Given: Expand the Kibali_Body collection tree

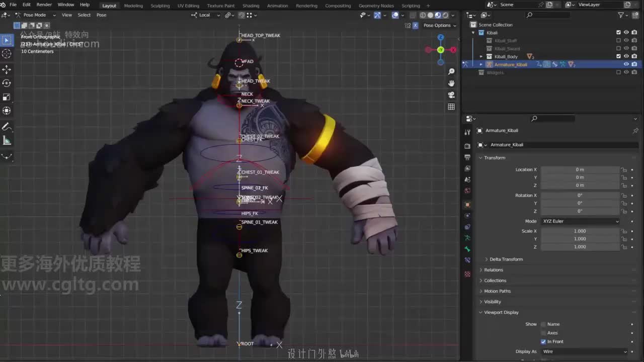Looking at the screenshot, I should pos(481,56).
